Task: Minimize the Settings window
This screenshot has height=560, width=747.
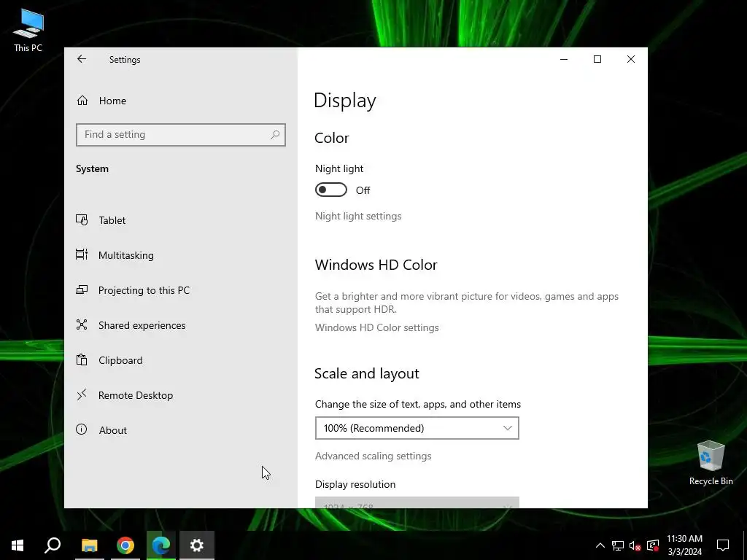Action: click(x=564, y=59)
